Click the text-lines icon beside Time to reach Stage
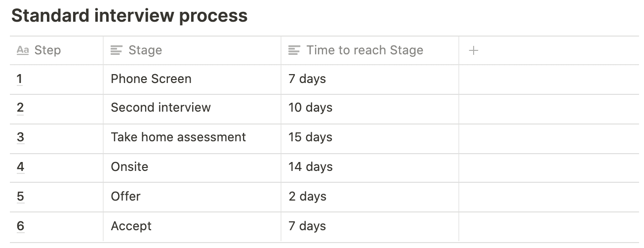 point(294,50)
